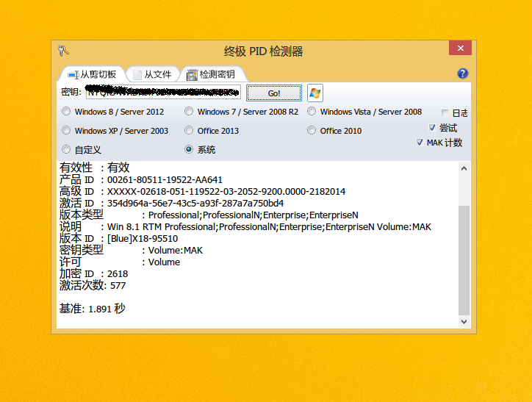532x402 pixels.
Task: Open help via blue question mark icon
Action: (x=462, y=73)
